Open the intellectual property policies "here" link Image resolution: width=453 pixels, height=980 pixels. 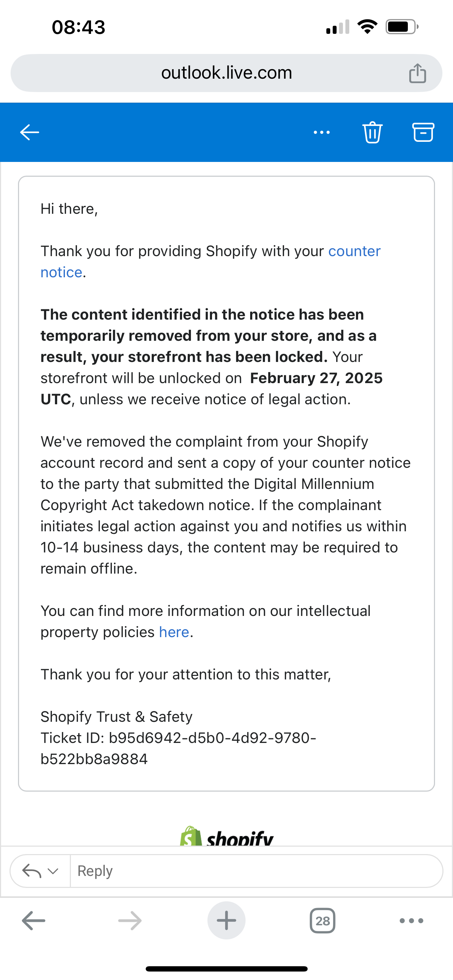174,632
